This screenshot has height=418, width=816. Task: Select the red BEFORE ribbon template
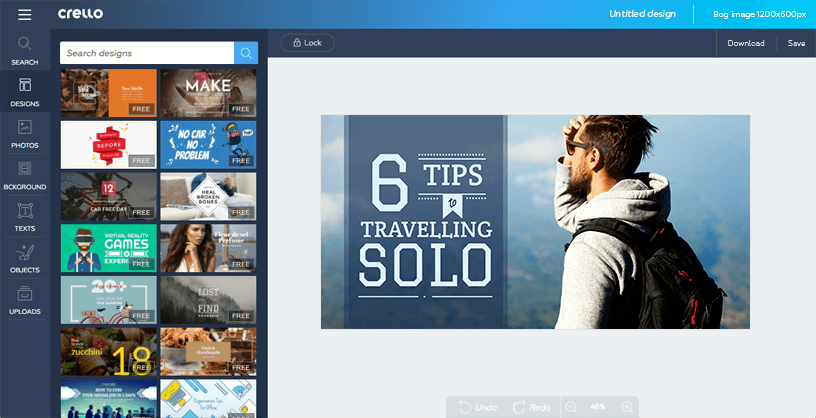(x=109, y=145)
